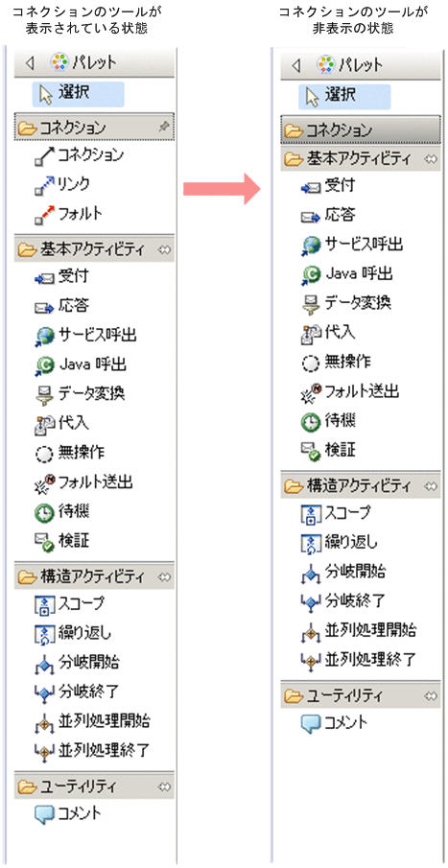Pick 受付 activity in left palette
This screenshot has width=448, height=868.
point(60,275)
